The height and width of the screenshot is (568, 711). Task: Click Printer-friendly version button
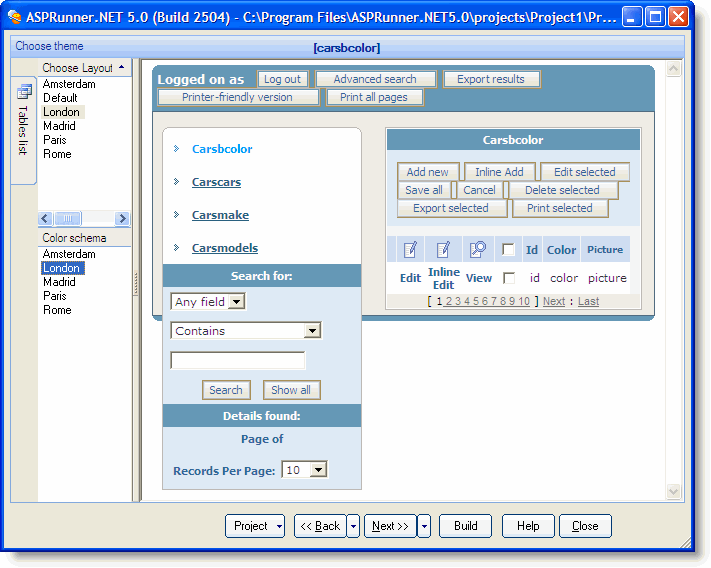coord(237,97)
